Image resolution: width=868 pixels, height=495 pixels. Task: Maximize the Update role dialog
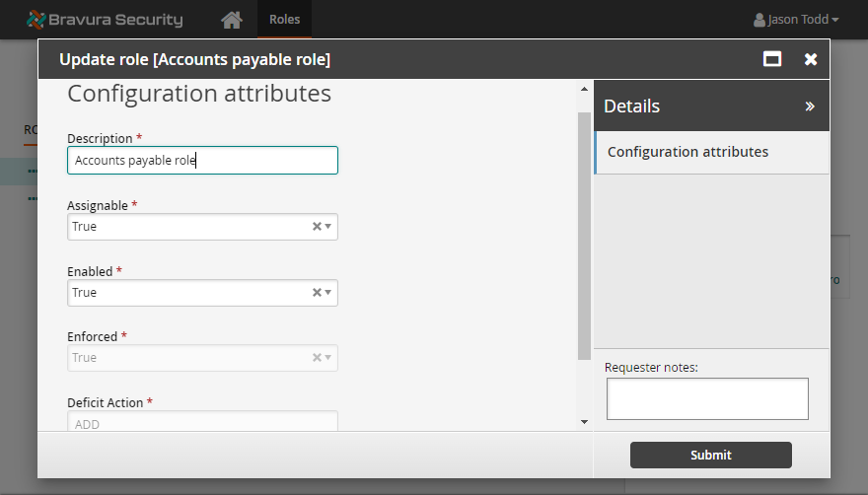pyautogui.click(x=772, y=59)
